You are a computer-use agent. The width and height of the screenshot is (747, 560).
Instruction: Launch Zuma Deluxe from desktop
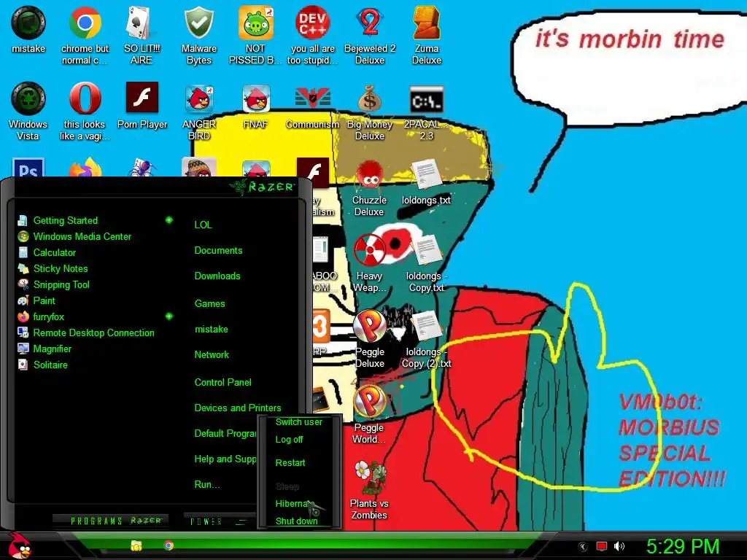(426, 35)
